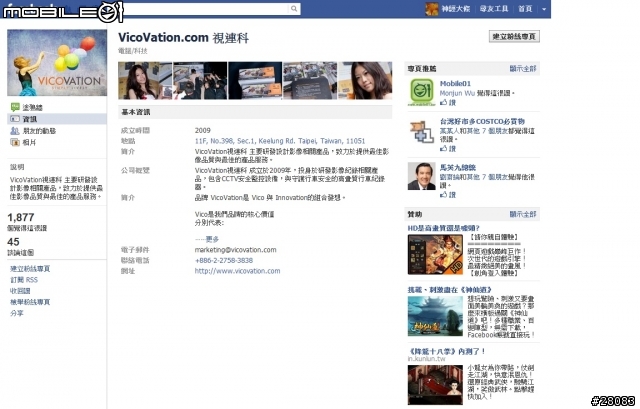Select the 相片 Photos tab
Image resolution: width=640 pixels, height=409 pixels.
click(29, 142)
